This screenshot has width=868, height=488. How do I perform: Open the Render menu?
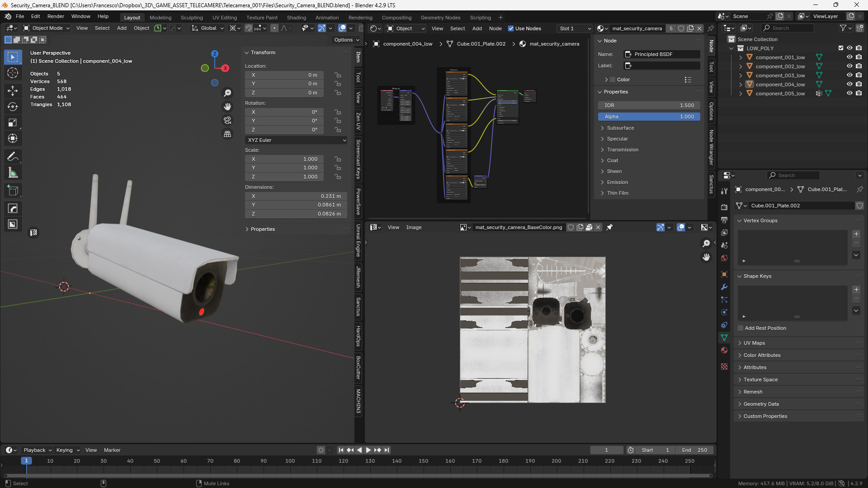(x=56, y=16)
